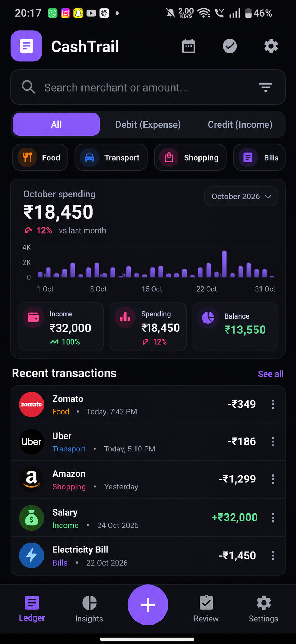
Task: Tap the checkmark circle icon in header
Action: pyautogui.click(x=230, y=46)
